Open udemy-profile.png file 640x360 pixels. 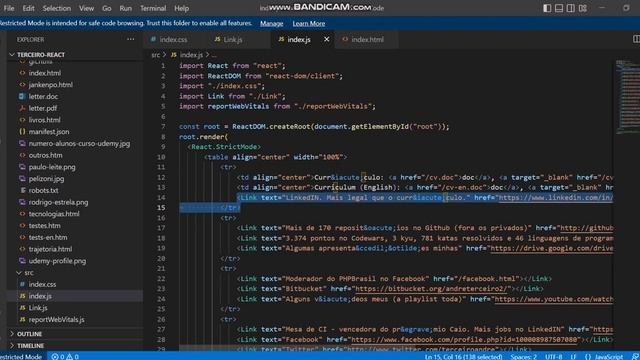coord(57,261)
